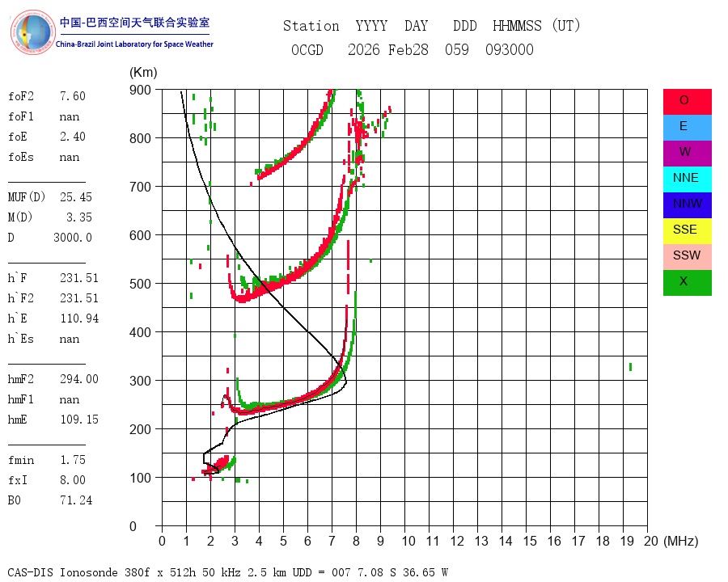Screen dimensions: 728x582
Task: Click the cyan NNE legend swatch
Action: click(x=687, y=179)
